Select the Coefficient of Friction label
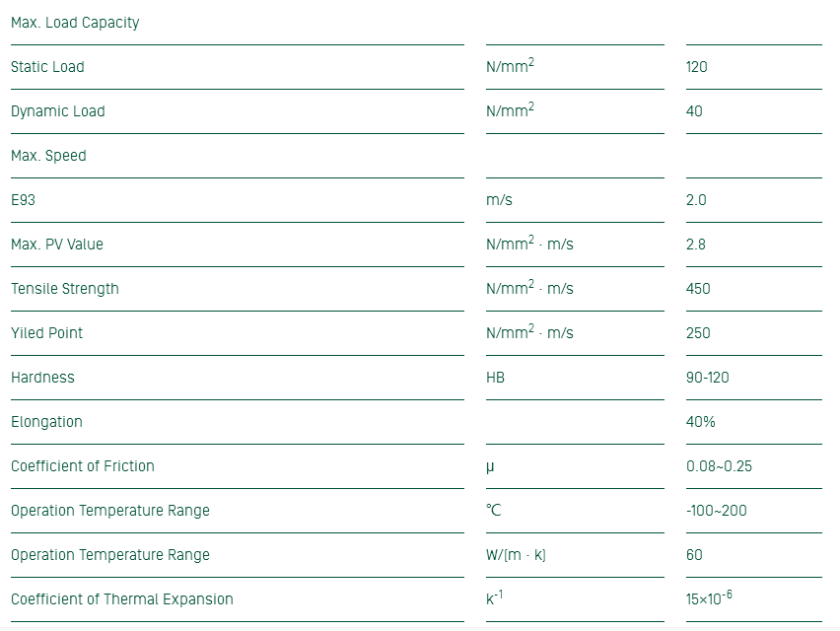Screen dimensions: 840x631 [83, 466]
